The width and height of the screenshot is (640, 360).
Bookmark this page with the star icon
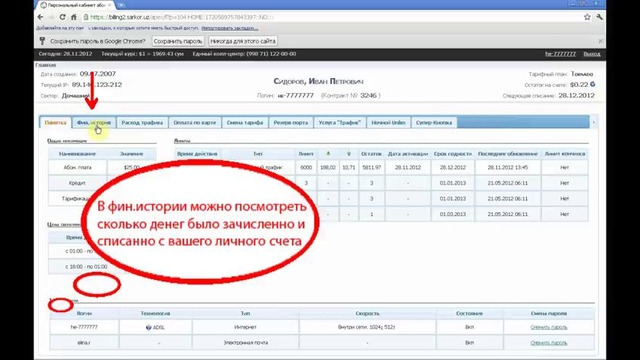coord(587,17)
